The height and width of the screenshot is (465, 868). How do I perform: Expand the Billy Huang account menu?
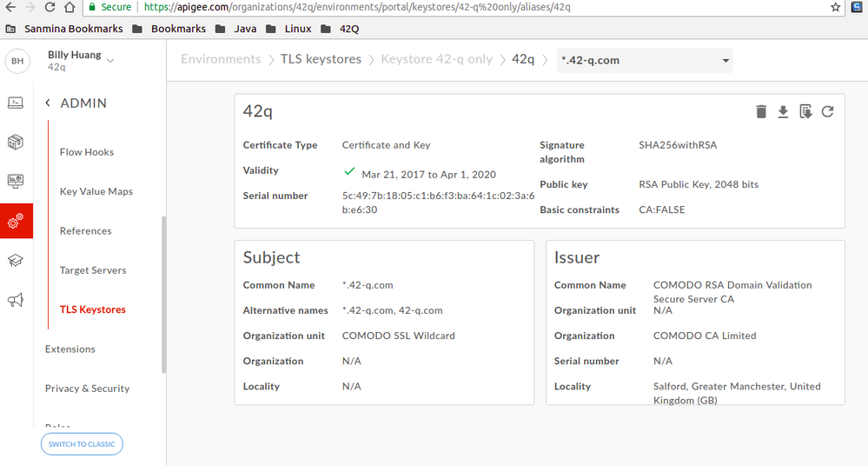(x=110, y=60)
